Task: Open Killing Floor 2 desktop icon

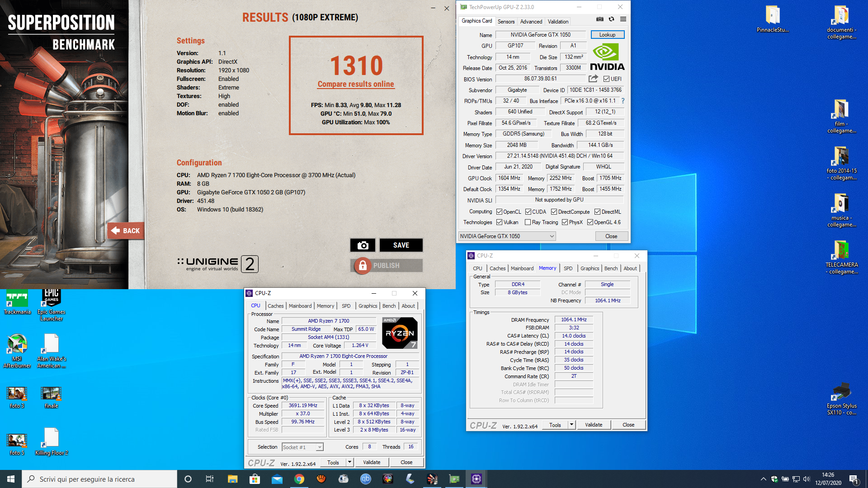Action: click(x=51, y=441)
